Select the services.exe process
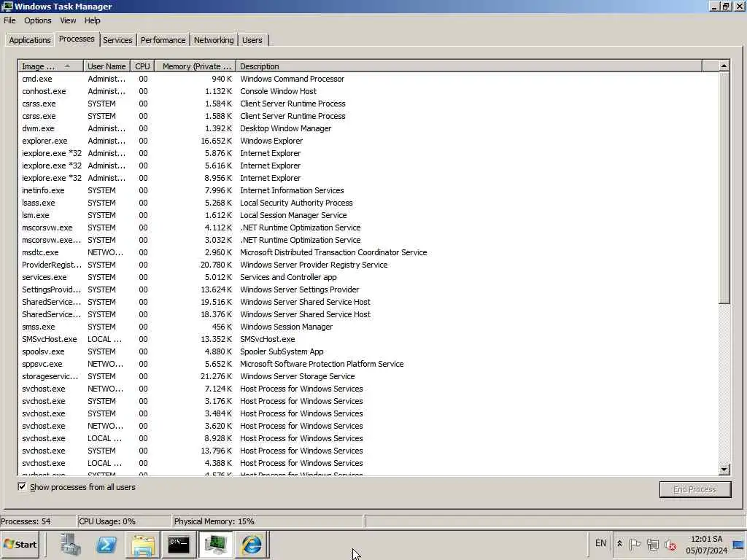Screen dimensions: 747x560 tap(368, 276)
